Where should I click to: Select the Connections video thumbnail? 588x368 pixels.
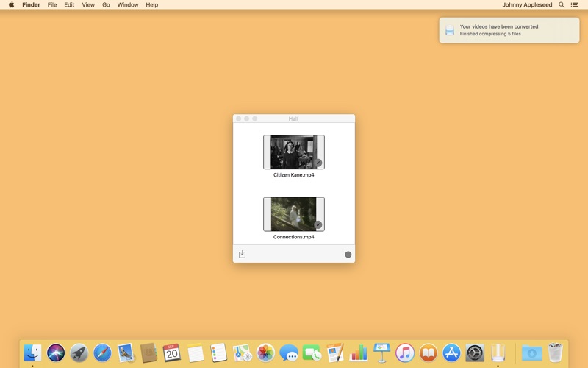[x=294, y=214]
